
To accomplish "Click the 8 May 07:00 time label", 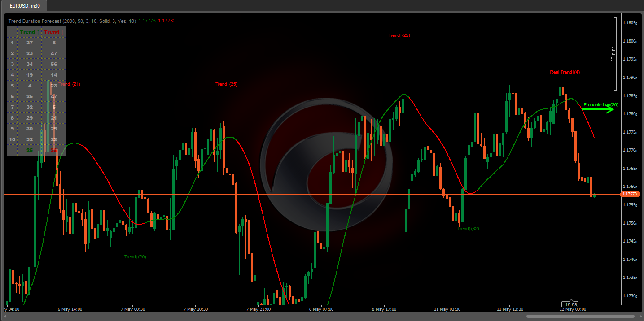I will click(321, 309).
